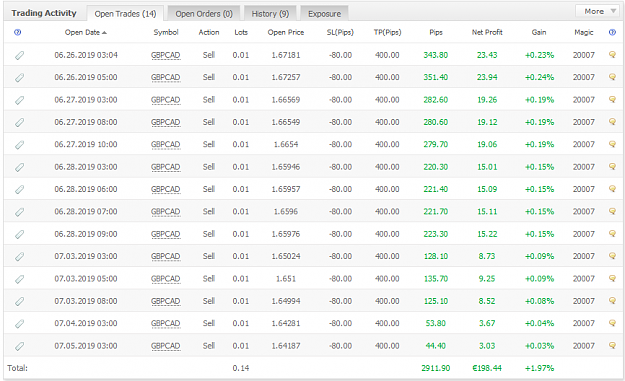Image resolution: width=625 pixels, height=381 pixels.
Task: Click paperclip icon for 07.03.2019 05:00 trade
Action: click(x=19, y=279)
